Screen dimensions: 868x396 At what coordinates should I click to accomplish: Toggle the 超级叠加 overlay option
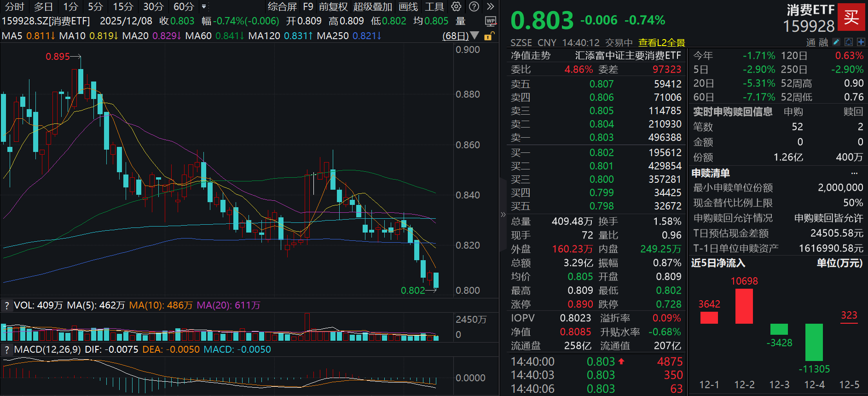(373, 6)
